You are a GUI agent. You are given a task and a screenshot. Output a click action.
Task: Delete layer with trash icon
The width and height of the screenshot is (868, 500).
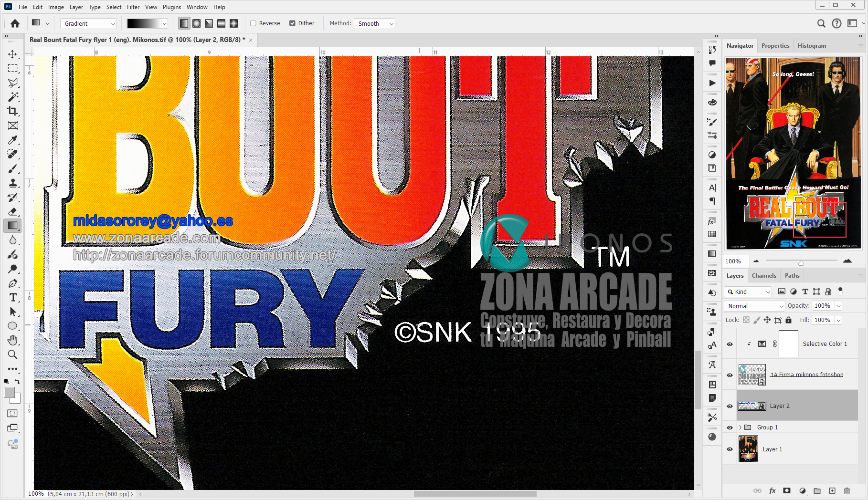[847, 490]
